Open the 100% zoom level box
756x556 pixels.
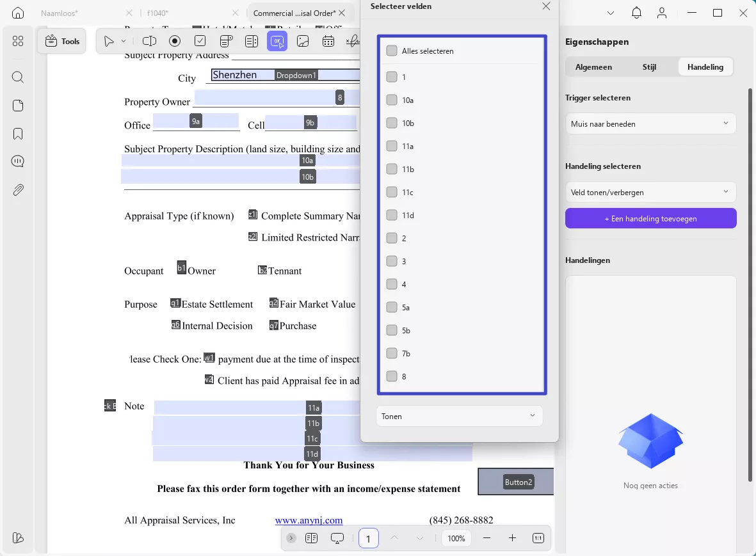pos(456,538)
